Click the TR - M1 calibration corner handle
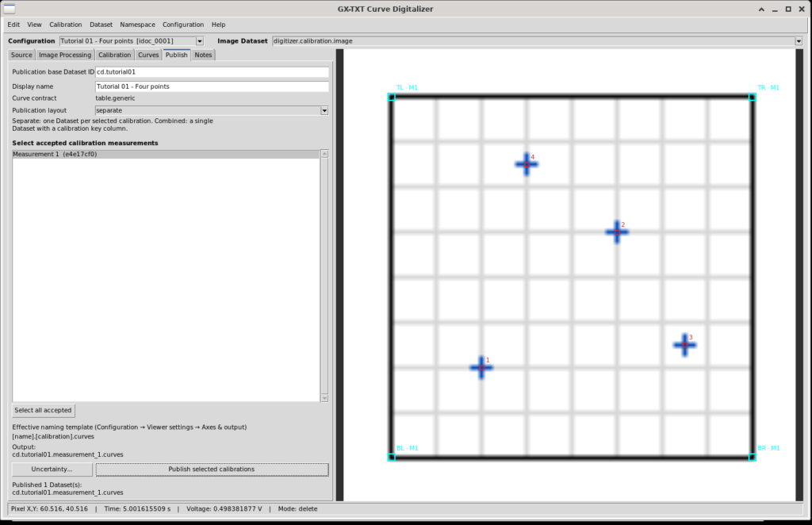 click(x=753, y=97)
